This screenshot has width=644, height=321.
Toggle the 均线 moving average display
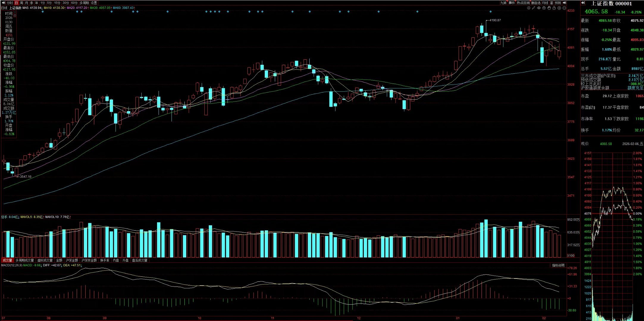pos(545,3)
